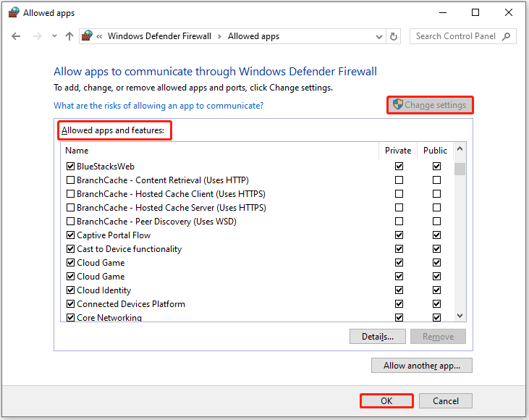Click the breadcrumb chevron before Windows Defender Firewall
The height and width of the screenshot is (420, 529).
(x=99, y=36)
